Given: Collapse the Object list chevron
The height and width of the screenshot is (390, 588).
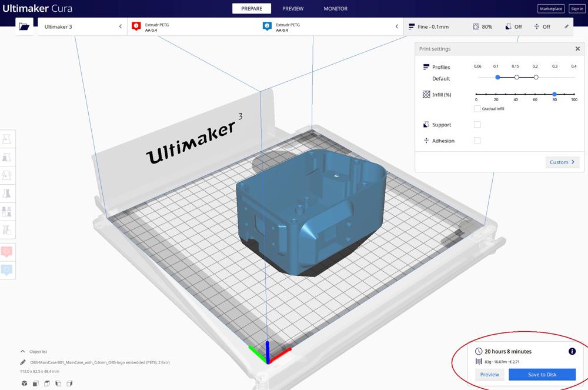Looking at the screenshot, I should pos(22,351).
